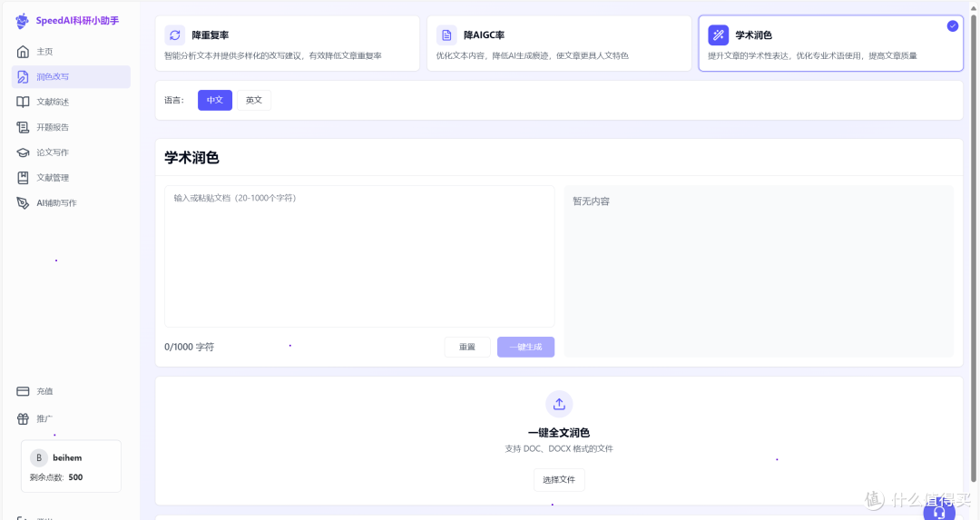Open the 充值 recharge page
Screen dimensions: 980x520
point(71,391)
